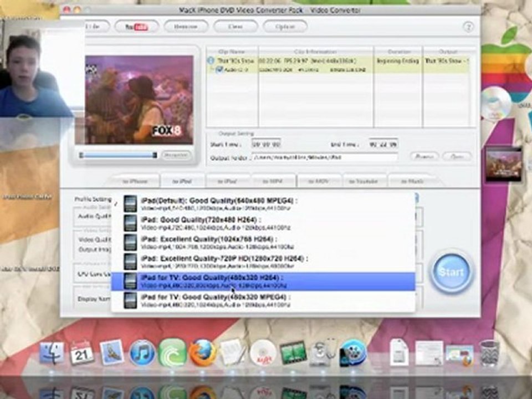The height and width of the screenshot is (399, 532).
Task: Open the dock folder with Firefox badge
Action: pyautogui.click(x=460, y=355)
